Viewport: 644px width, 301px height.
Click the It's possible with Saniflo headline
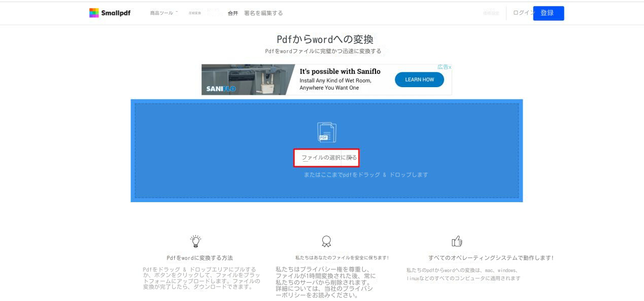[x=340, y=71]
